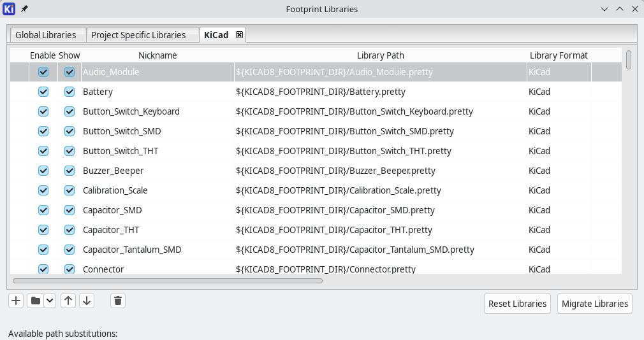Move selected library up with arrow icon
Image resolution: width=644 pixels, height=340 pixels.
click(x=68, y=301)
